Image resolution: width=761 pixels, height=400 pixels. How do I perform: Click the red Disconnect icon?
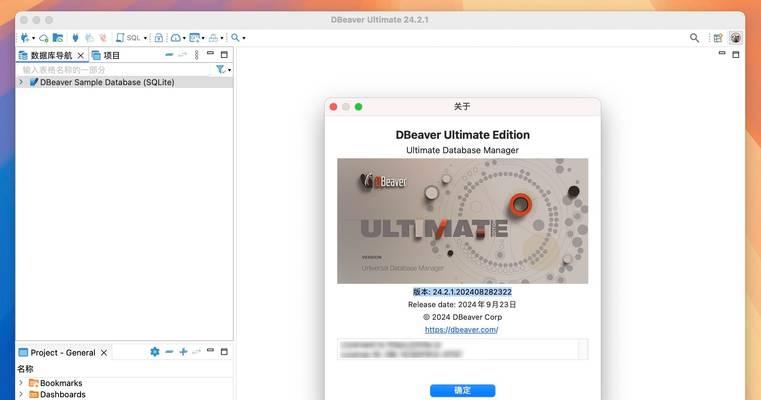click(103, 37)
